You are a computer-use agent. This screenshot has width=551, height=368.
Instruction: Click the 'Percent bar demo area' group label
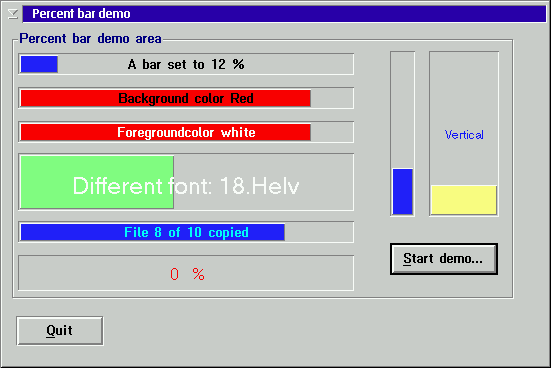tap(90, 38)
